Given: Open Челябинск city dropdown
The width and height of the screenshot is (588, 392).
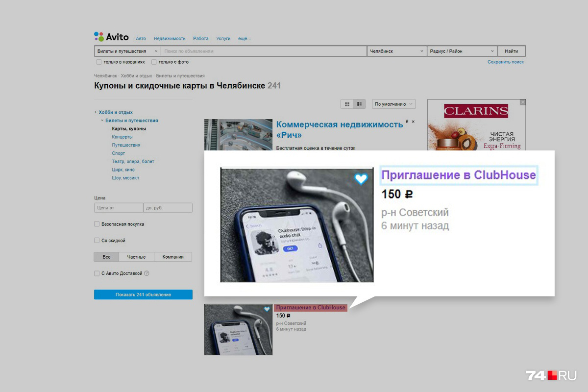Looking at the screenshot, I should pyautogui.click(x=397, y=51).
